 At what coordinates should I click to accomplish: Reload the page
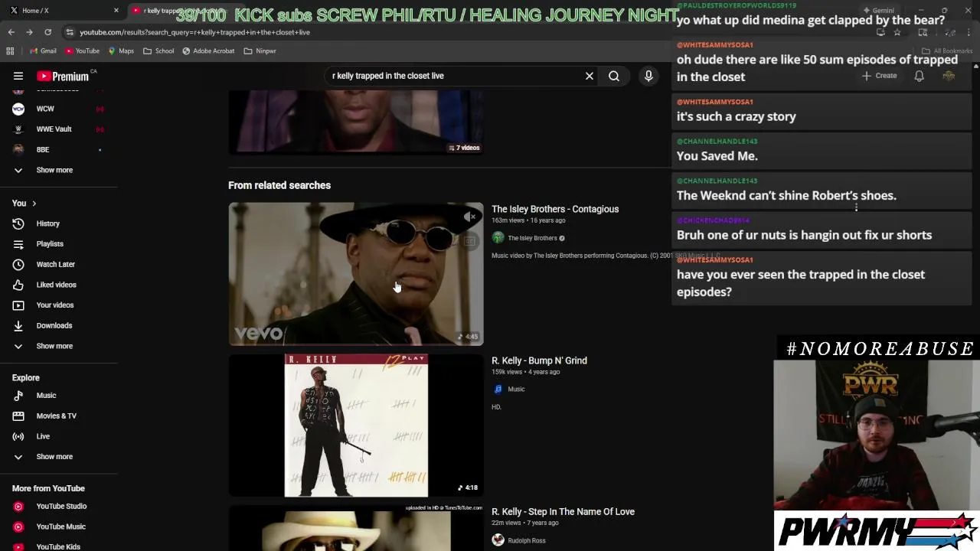(x=47, y=32)
